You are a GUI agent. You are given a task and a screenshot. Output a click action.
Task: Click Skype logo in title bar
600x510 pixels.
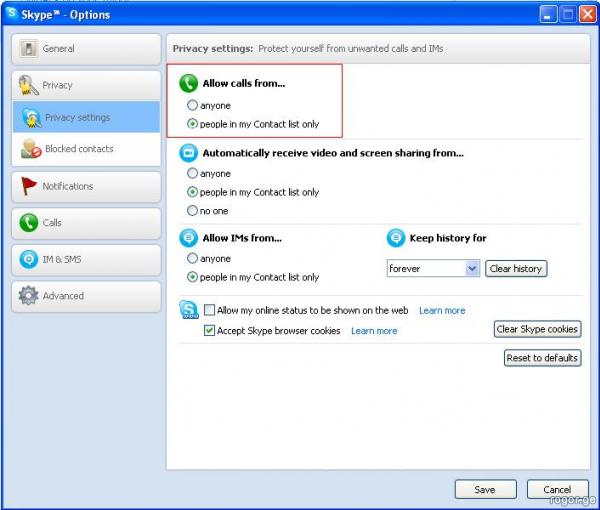(x=12, y=13)
